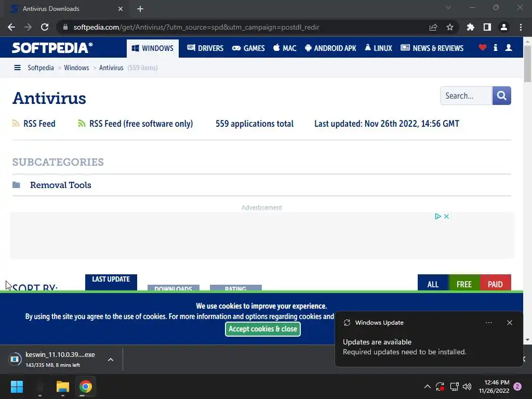Click the network icon in system tray
This screenshot has width=532, height=399.
pyautogui.click(x=454, y=387)
